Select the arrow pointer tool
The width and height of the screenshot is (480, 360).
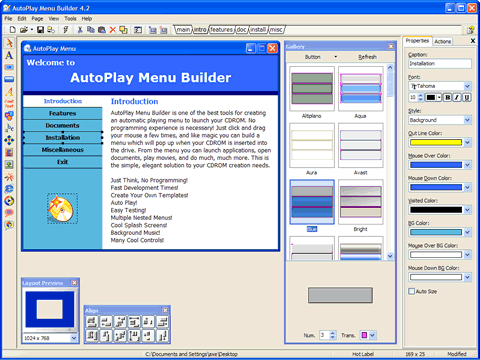pos(9,43)
